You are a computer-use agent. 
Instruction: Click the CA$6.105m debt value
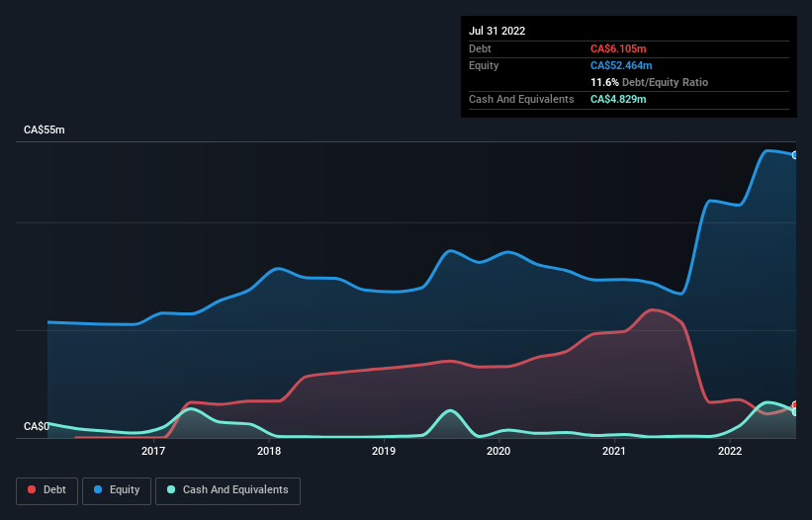tap(618, 48)
